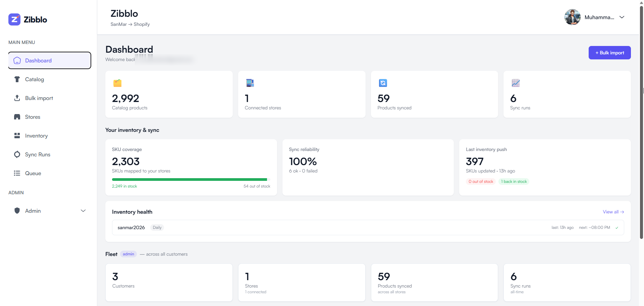
Task: Click the 2,992 catalog products count
Action: 125,98
